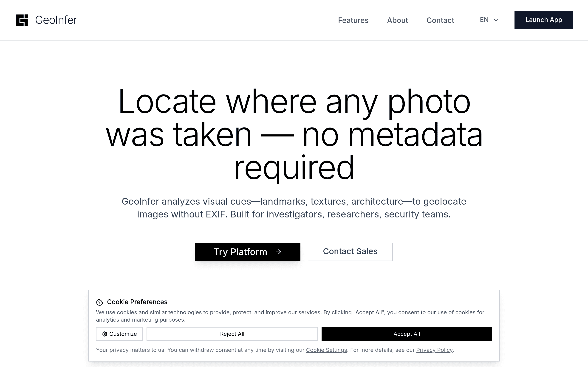Image resolution: width=588 pixels, height=367 pixels.
Task: Customize cookie preferences
Action: pyautogui.click(x=119, y=334)
